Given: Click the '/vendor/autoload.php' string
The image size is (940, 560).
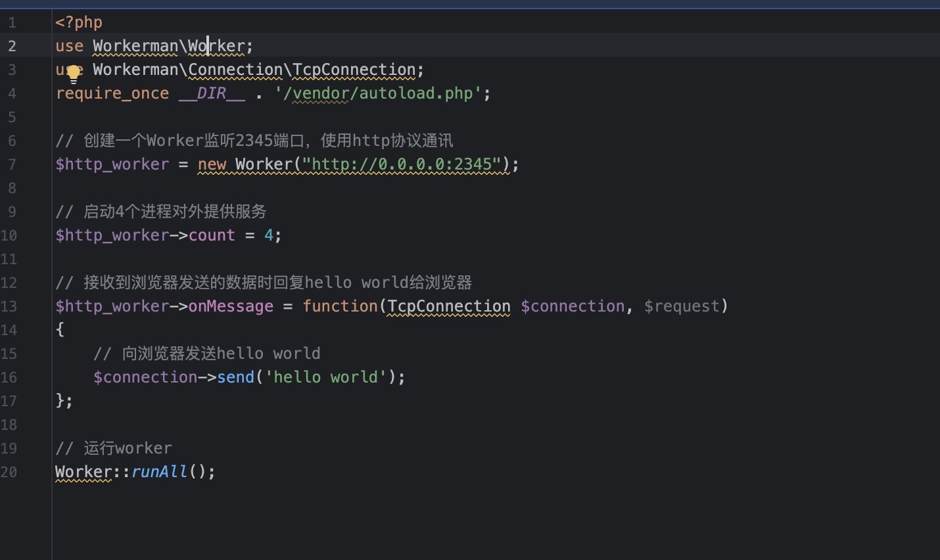Looking at the screenshot, I should (x=378, y=93).
